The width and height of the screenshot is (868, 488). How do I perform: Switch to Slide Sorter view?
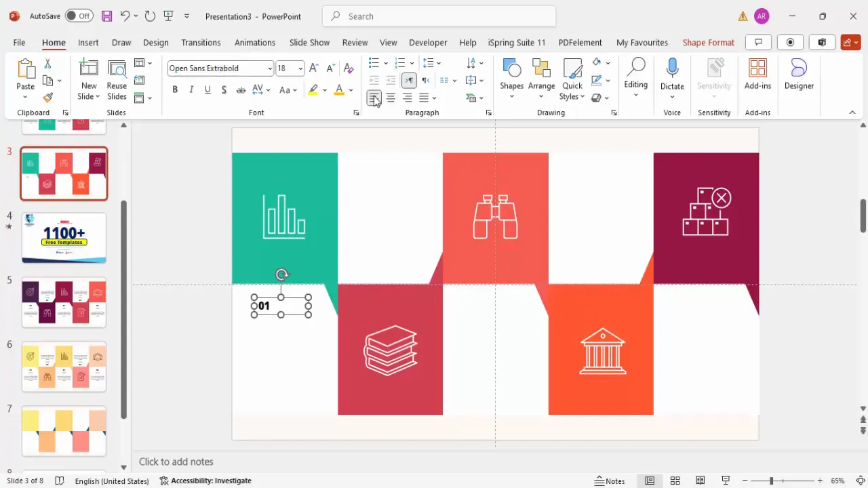[675, 481]
